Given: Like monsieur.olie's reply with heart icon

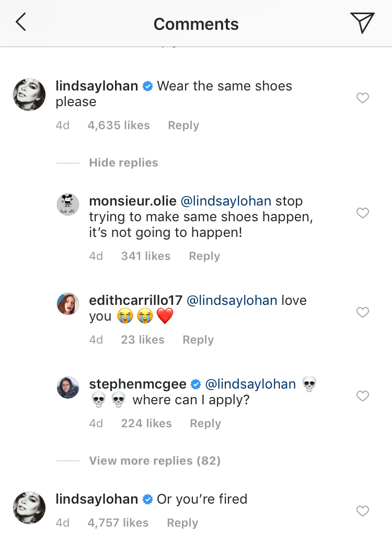Looking at the screenshot, I should [x=362, y=213].
